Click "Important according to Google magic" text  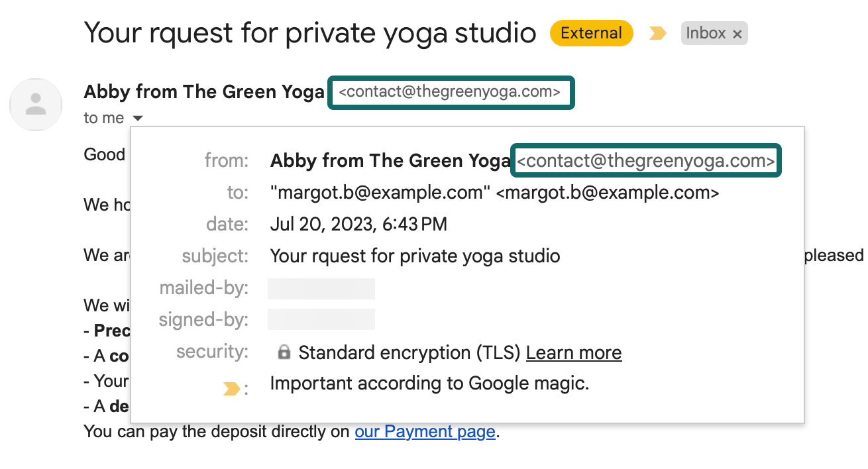click(x=429, y=383)
